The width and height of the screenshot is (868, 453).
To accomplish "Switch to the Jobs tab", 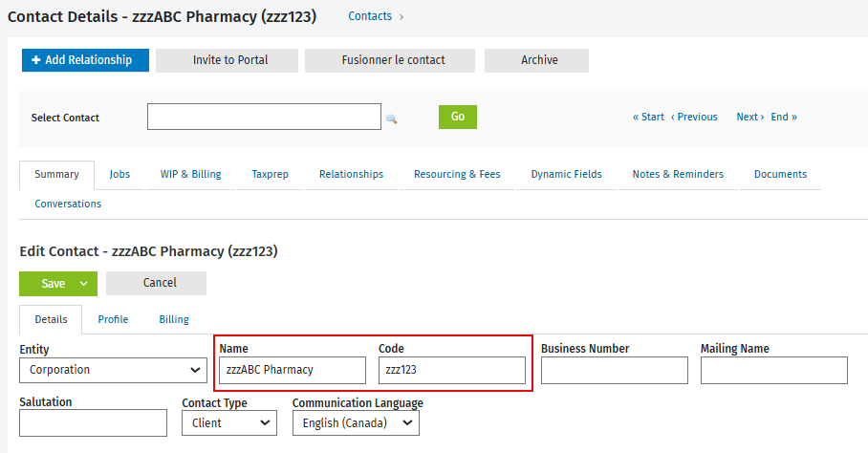I will [x=119, y=174].
